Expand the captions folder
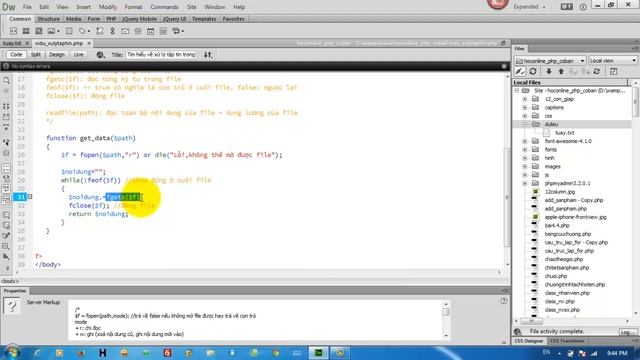The image size is (640, 360). pos(525,107)
